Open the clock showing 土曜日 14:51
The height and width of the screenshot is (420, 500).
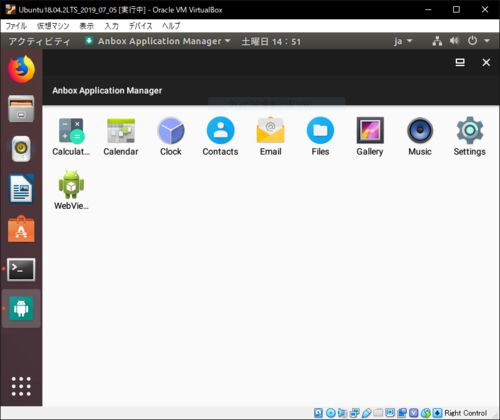click(271, 42)
